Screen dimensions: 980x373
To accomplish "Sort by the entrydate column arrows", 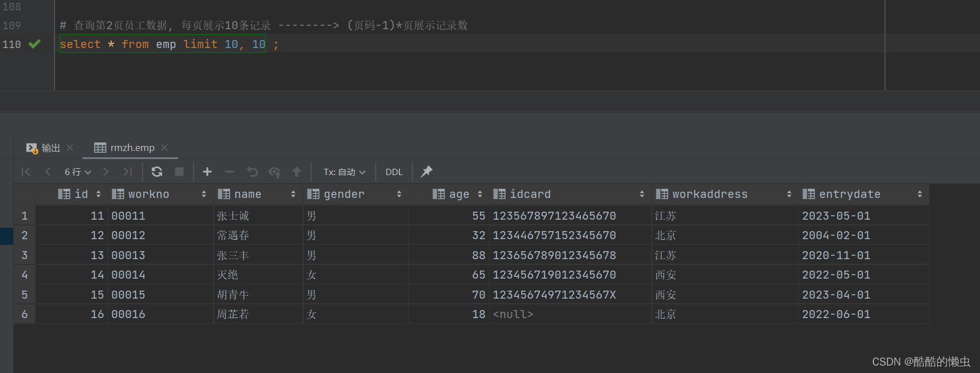I will (x=920, y=194).
